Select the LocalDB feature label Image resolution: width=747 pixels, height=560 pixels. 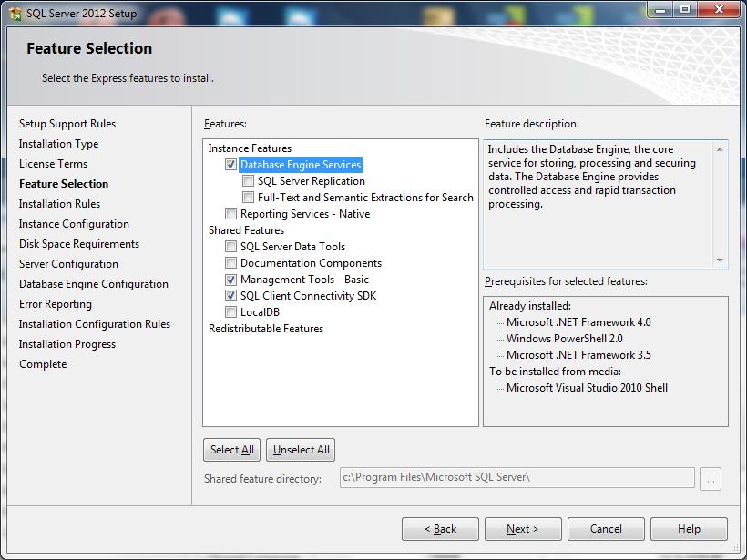[x=260, y=312]
